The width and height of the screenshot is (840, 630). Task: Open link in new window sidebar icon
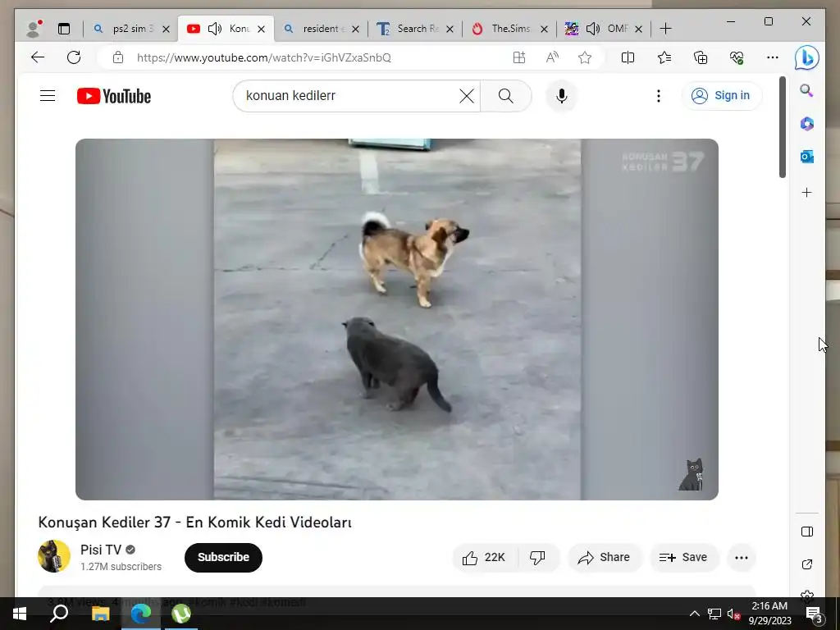(807, 564)
